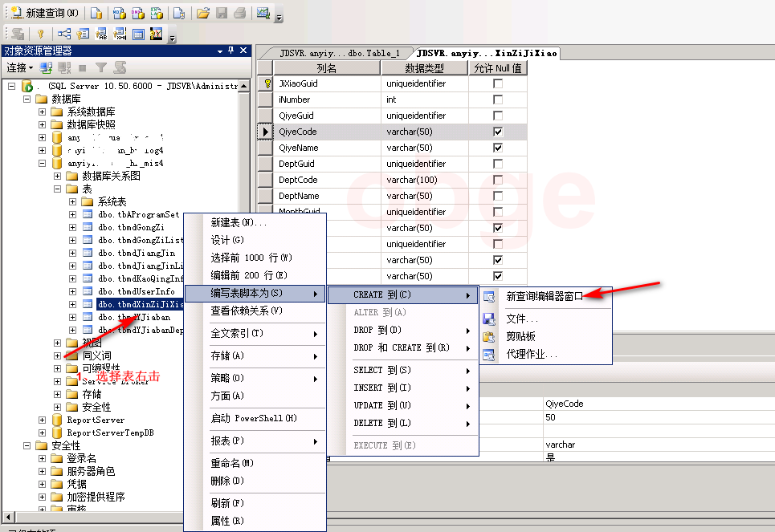Pin the 对象资源管理器 panel
The width and height of the screenshot is (775, 532).
point(230,51)
